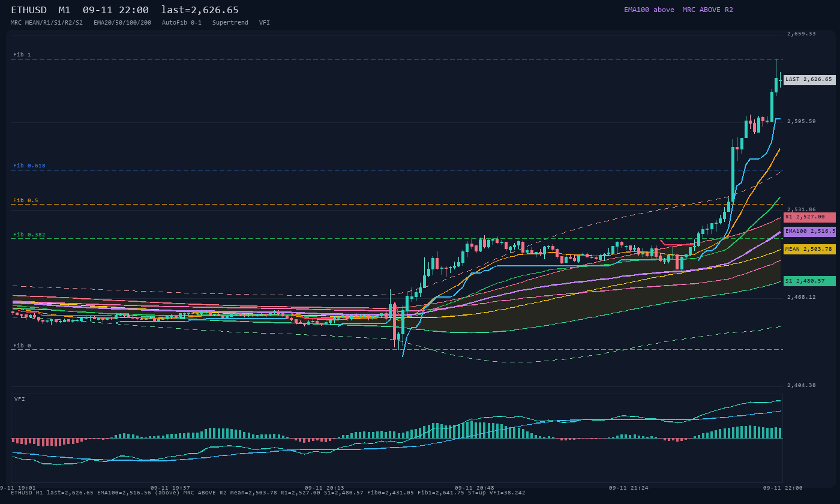Click the 'AutoFib 0-1' indicator legend
Image resolution: width=840 pixels, height=504 pixels.
[182, 22]
